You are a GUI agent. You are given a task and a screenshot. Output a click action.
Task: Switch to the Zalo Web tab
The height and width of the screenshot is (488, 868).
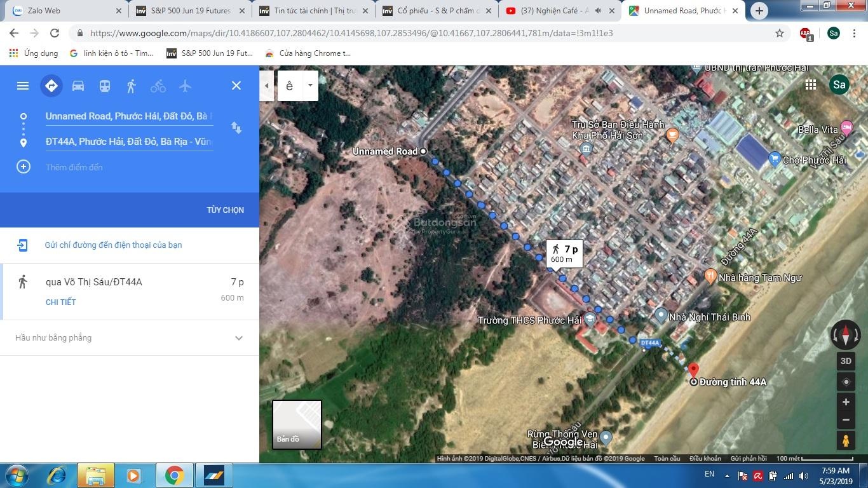[x=62, y=11]
